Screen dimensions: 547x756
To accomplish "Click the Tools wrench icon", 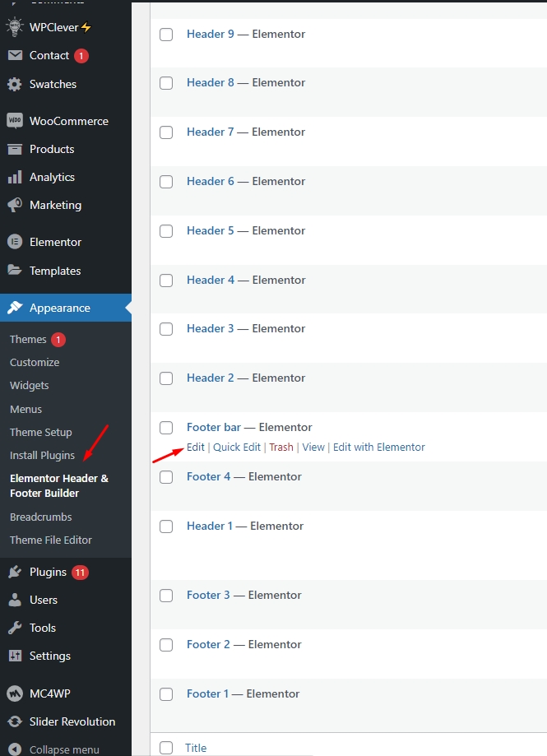I will 14,628.
